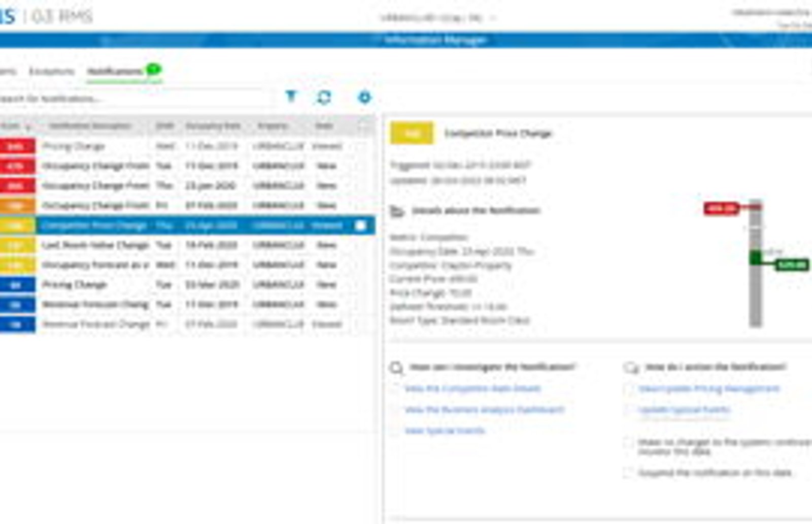
Task: Click red score badge of Thu Occupancy Change row
Action: click(17, 186)
